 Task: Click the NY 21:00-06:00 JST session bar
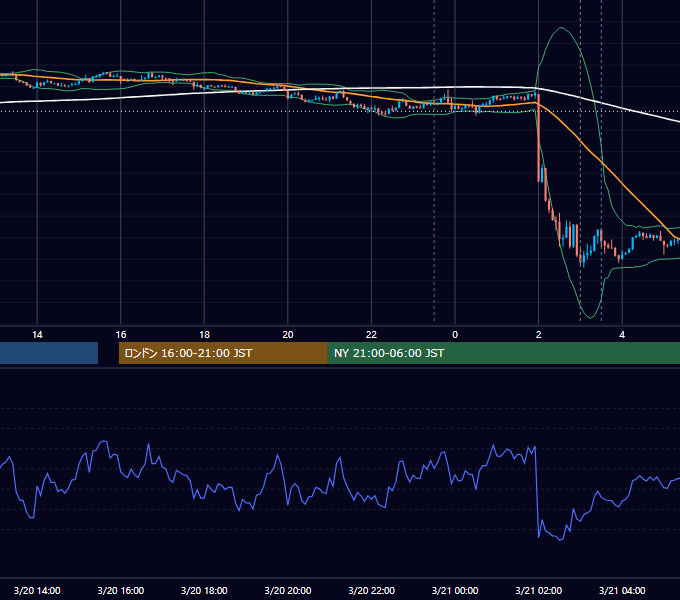[x=503, y=353]
